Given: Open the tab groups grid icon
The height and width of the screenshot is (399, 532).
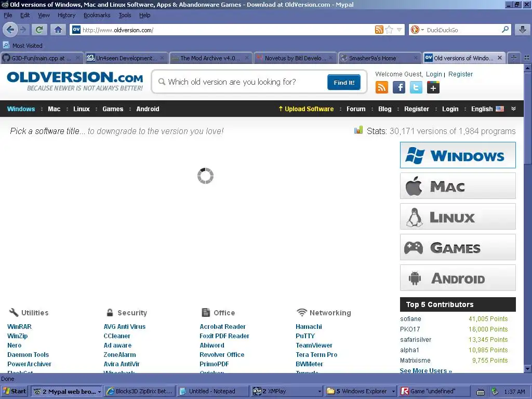Looking at the screenshot, I should (x=527, y=58).
